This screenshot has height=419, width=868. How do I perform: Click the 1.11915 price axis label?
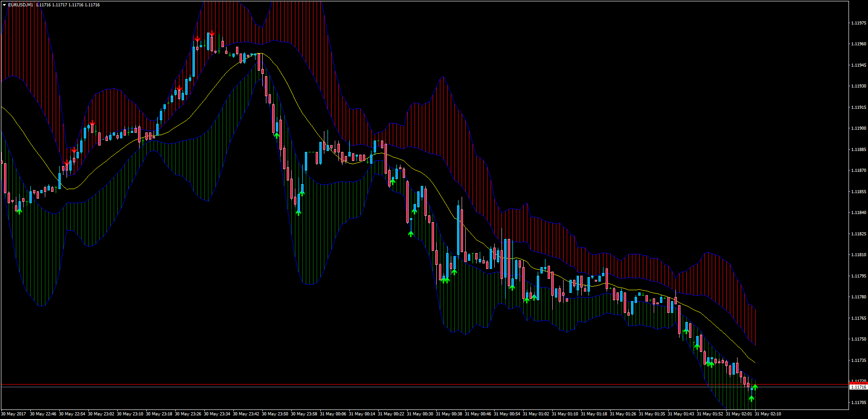859,107
